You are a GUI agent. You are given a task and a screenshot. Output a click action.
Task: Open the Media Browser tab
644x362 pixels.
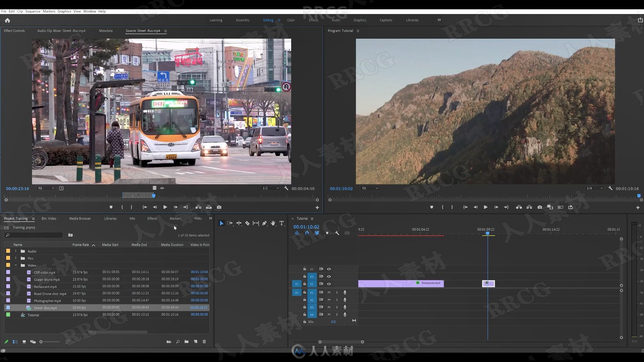(x=80, y=219)
